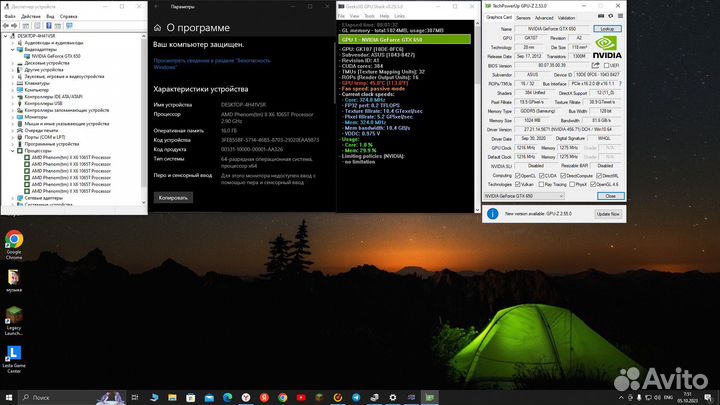
Task: Click Update Now in GPU-Z notification
Action: [x=608, y=214]
